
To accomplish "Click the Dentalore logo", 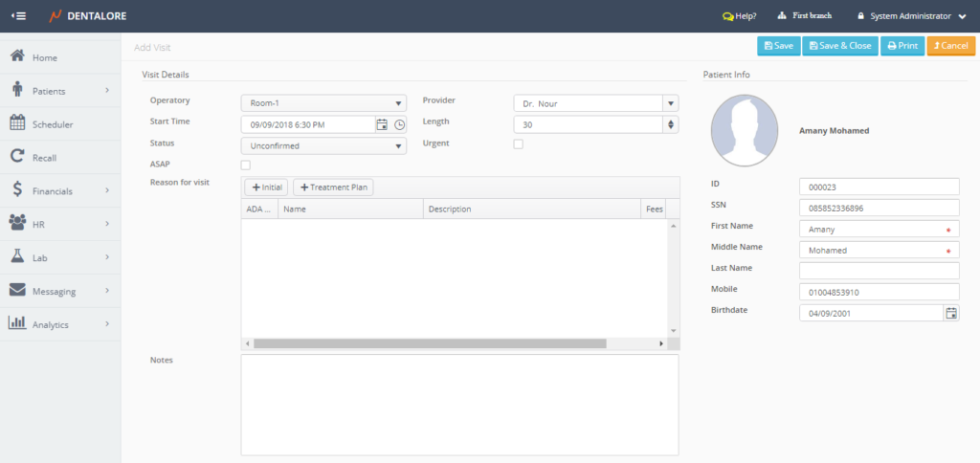I will point(88,16).
